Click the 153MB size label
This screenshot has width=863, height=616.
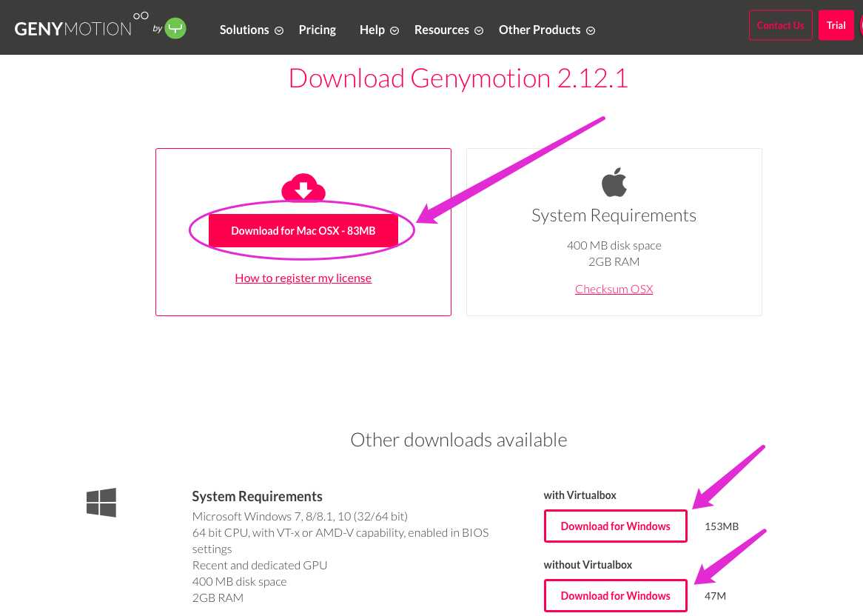722,526
